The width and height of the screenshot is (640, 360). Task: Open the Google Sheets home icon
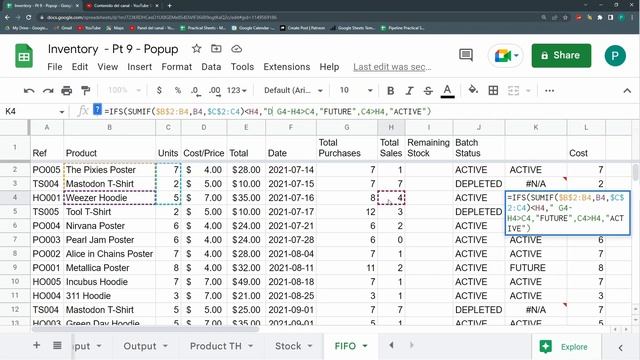tap(24, 56)
